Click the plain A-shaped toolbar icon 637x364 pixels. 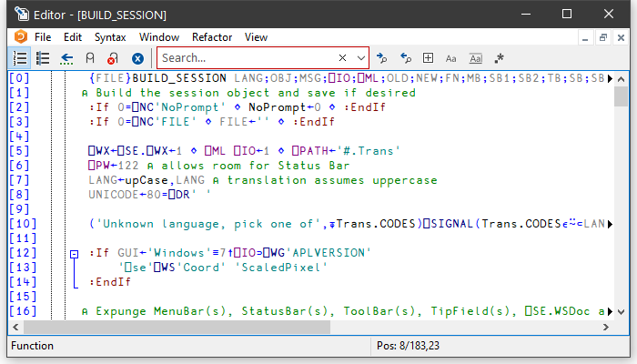[90, 58]
